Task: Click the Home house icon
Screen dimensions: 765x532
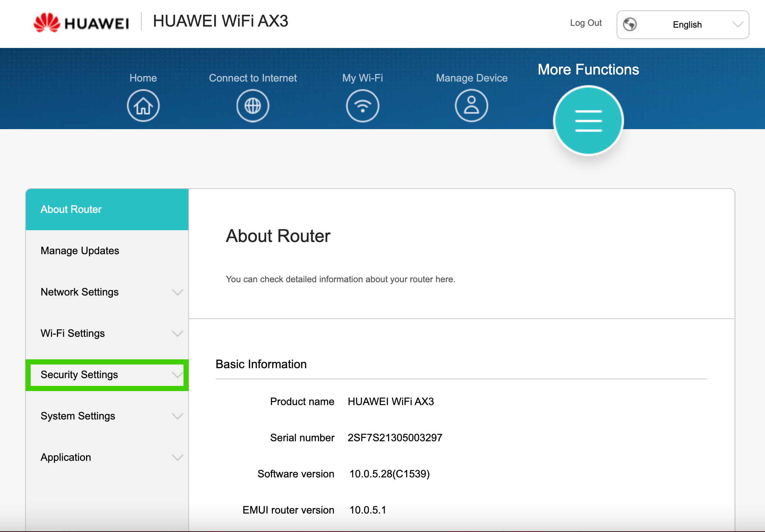Action: 143,106
